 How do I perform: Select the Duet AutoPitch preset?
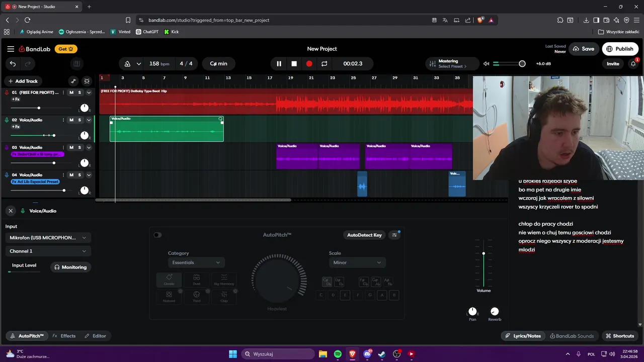196,280
